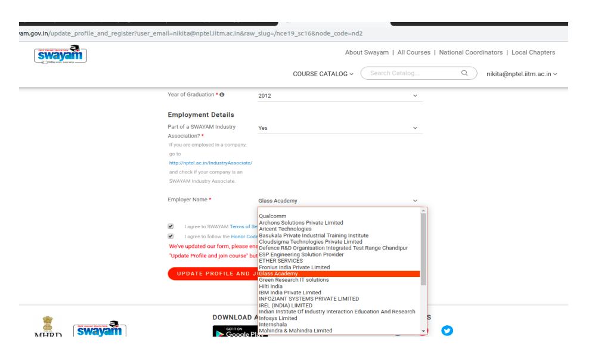The image size is (595, 364).
Task: Click the MHRD emblem in footer
Action: point(48,326)
